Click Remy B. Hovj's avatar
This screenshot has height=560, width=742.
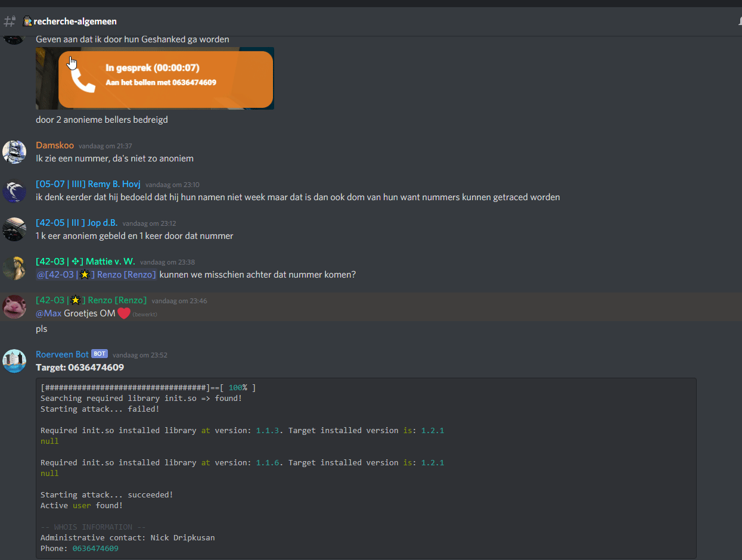point(14,191)
